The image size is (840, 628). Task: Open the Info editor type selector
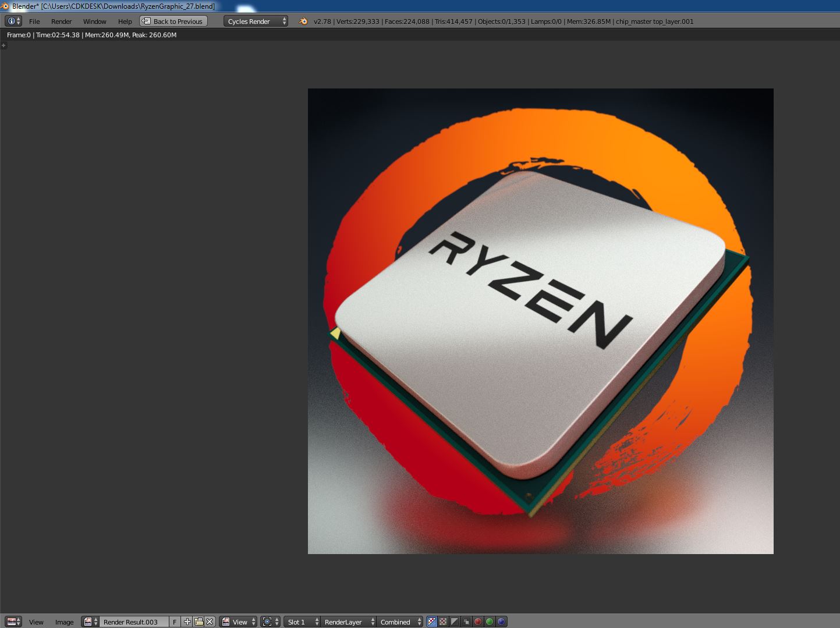click(x=13, y=21)
